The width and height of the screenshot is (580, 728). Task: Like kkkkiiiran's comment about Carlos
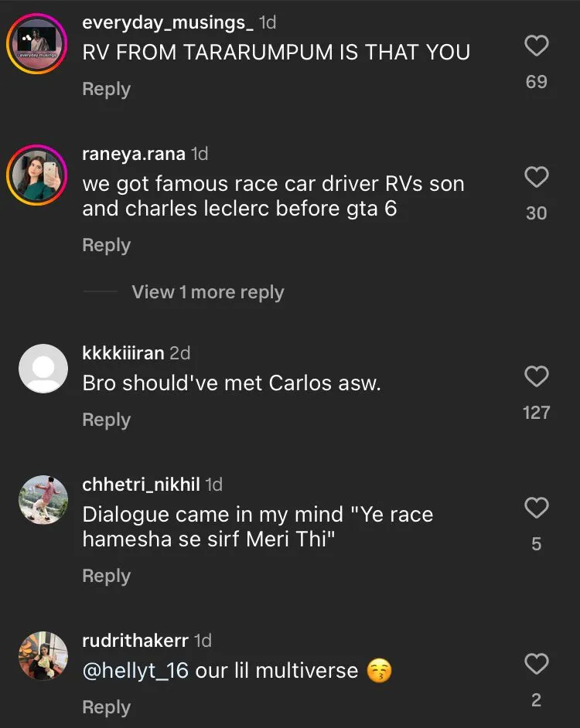pyautogui.click(x=536, y=377)
